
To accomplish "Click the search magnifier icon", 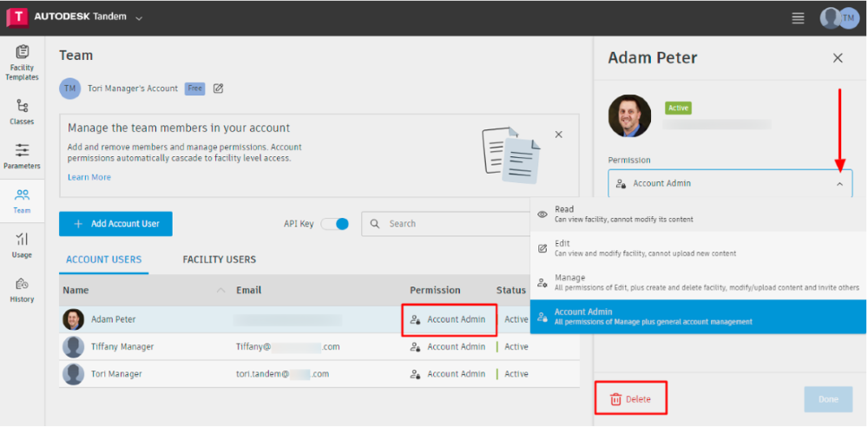I will pos(375,224).
